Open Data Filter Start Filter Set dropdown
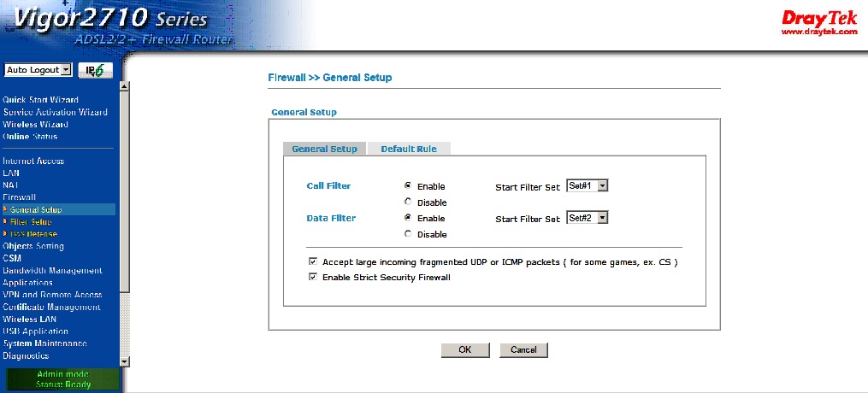 (587, 218)
